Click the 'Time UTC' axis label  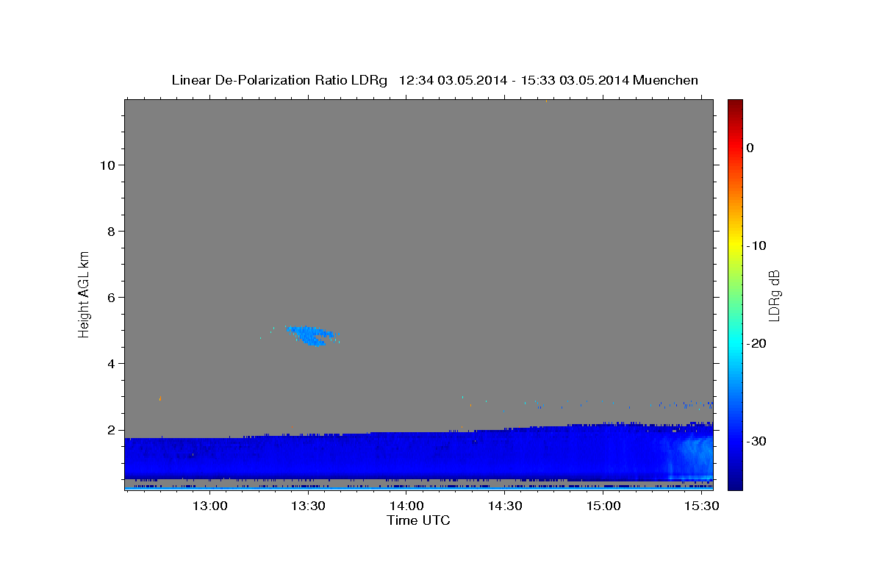pyautogui.click(x=418, y=520)
